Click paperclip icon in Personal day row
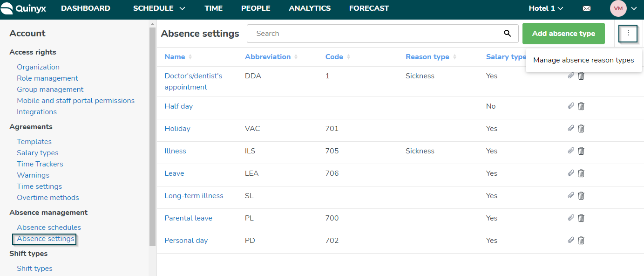Viewport: 644px width, 276px height. 571,240
